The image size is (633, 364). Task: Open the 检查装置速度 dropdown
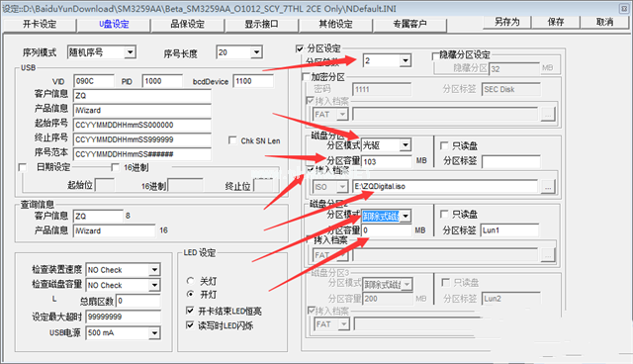click(154, 270)
